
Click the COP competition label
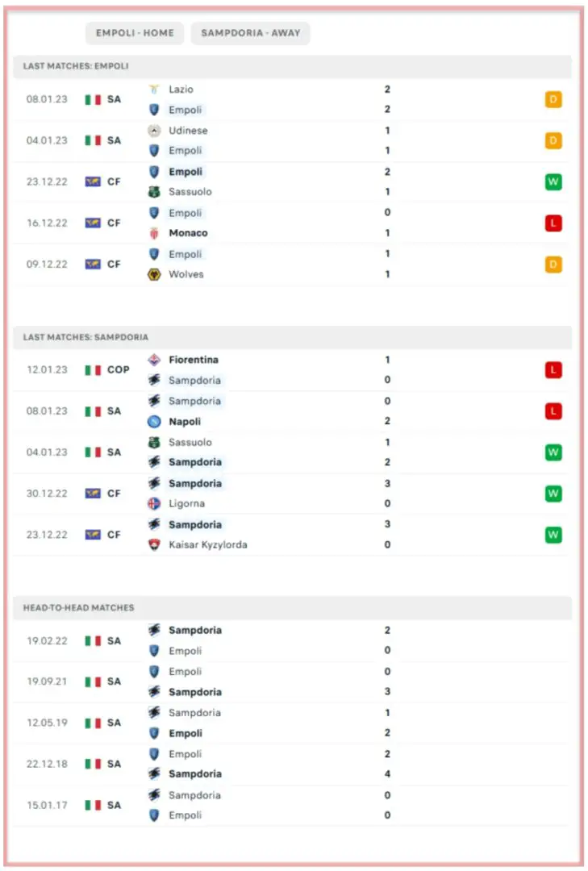119,370
